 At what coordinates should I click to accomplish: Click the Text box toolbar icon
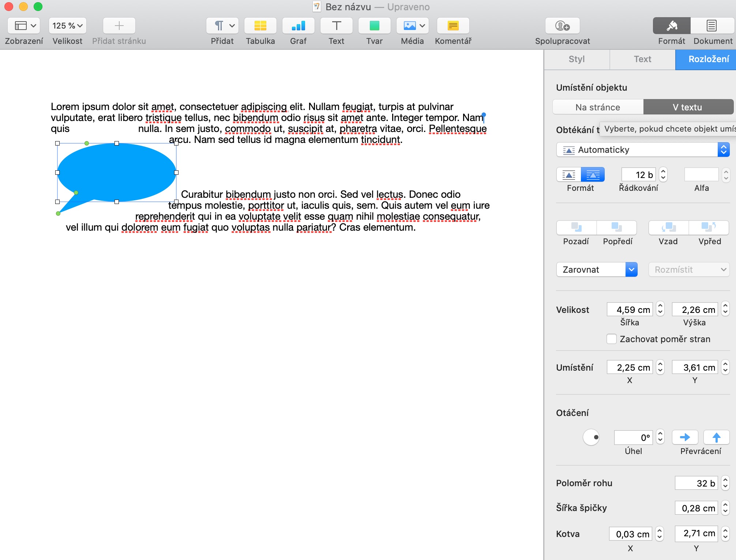pyautogui.click(x=336, y=26)
